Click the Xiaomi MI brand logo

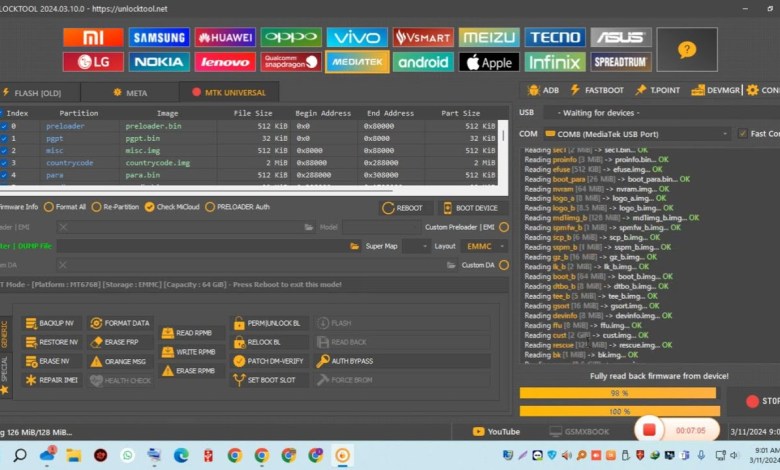coord(93,38)
